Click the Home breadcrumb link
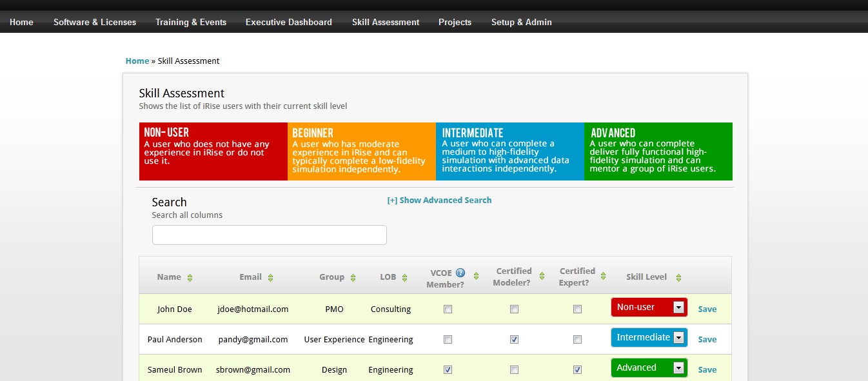 [137, 61]
